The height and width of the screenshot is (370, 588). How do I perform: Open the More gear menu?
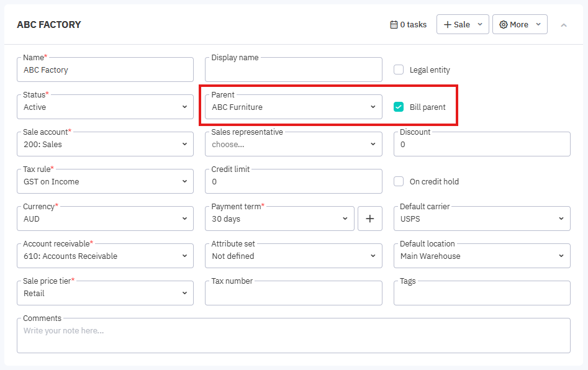pyautogui.click(x=520, y=25)
